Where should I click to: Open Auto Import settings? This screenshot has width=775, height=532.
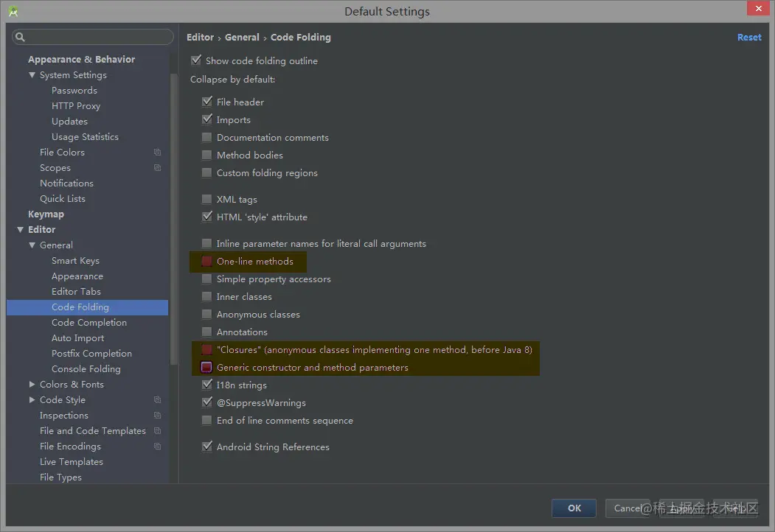coord(77,338)
